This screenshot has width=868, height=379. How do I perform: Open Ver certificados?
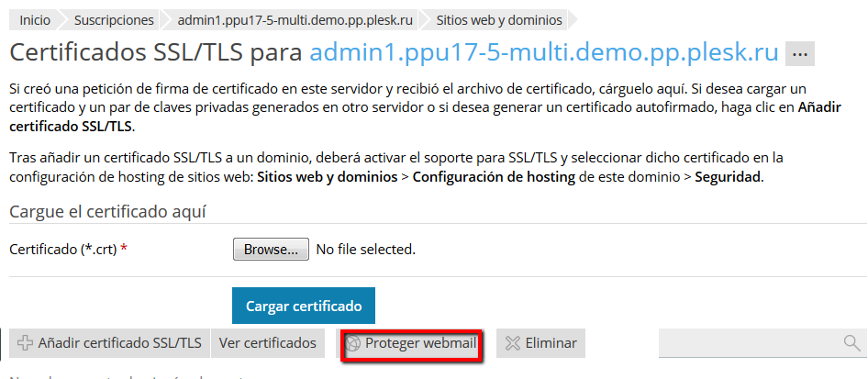coord(268,343)
